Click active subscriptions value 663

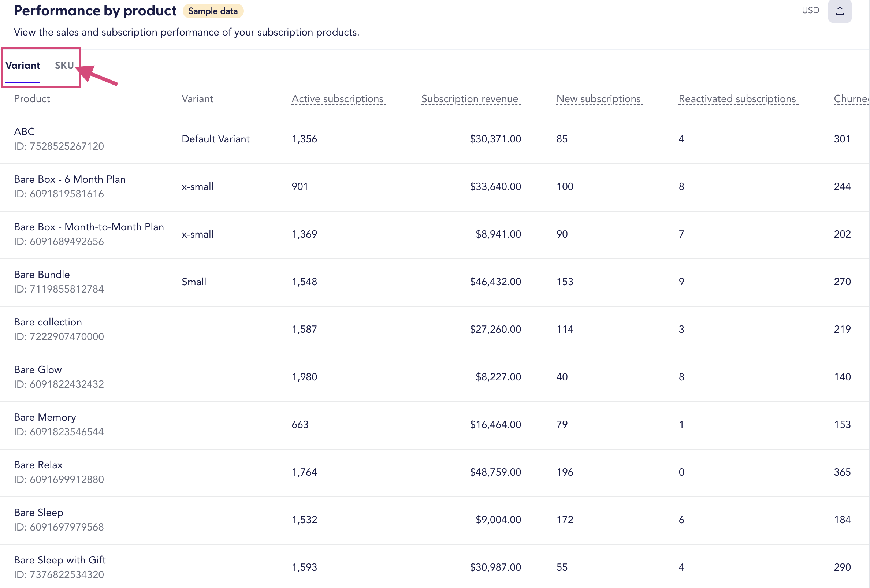point(300,424)
